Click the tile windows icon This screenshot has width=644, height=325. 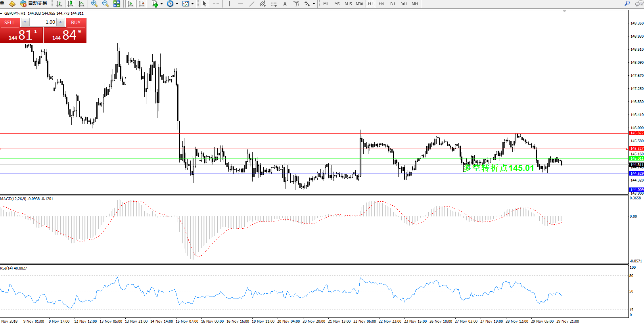pos(117,4)
